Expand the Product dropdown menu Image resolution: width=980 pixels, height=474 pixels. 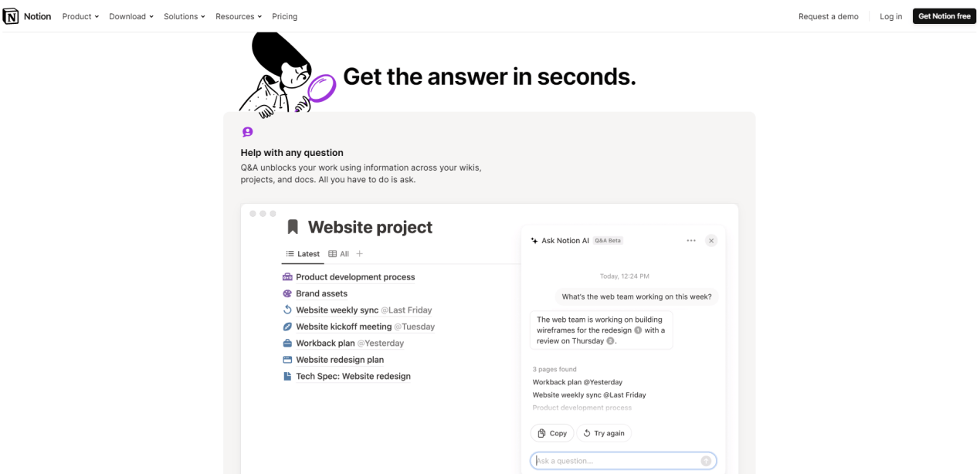point(80,16)
